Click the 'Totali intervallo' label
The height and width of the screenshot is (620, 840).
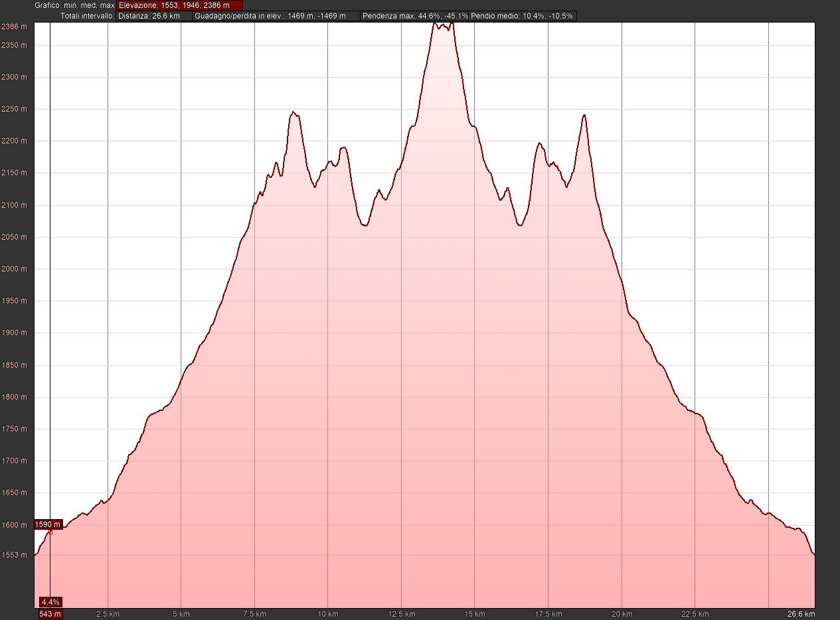[87, 15]
